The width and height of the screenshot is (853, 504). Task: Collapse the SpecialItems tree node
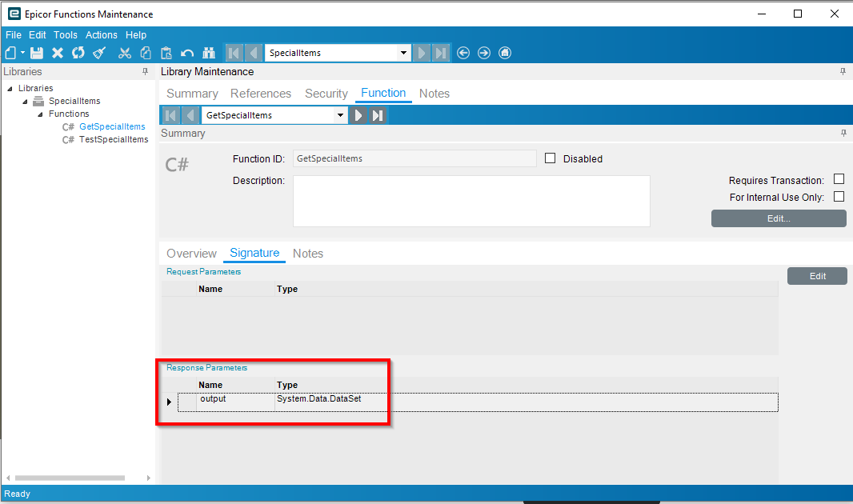tap(25, 102)
